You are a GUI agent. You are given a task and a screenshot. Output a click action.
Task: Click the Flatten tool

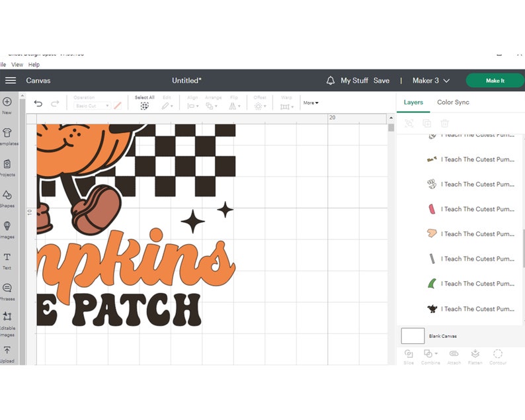click(x=475, y=357)
